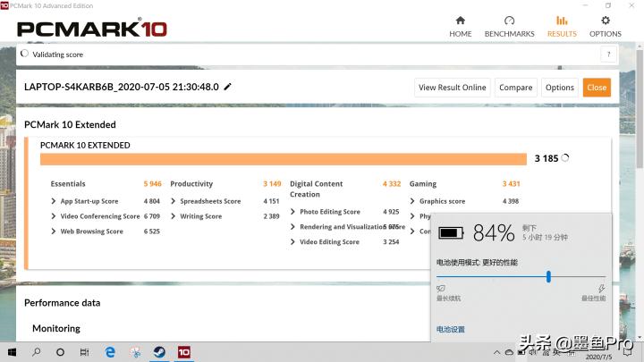644x362 pixels.
Task: Click the Monitoring heading
Action: coord(56,328)
